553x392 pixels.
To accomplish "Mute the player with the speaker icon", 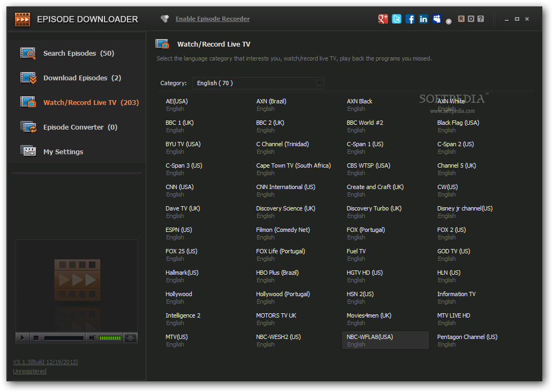I will coord(92,338).
